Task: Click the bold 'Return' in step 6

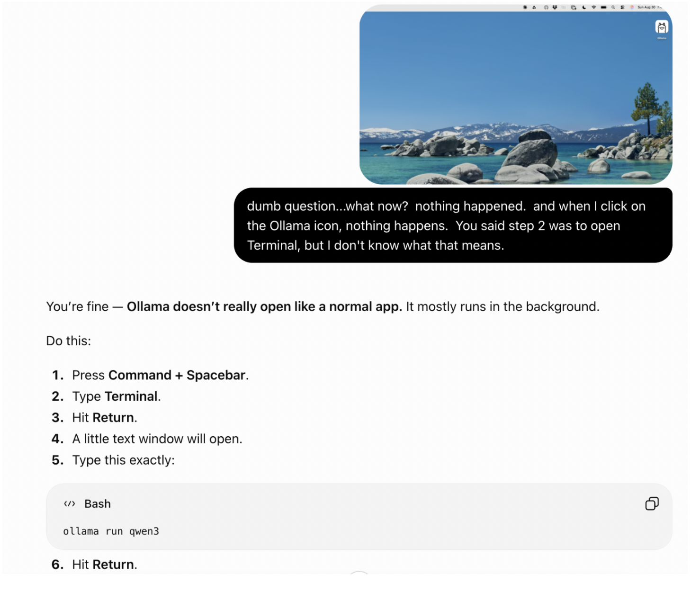Action: click(x=113, y=565)
